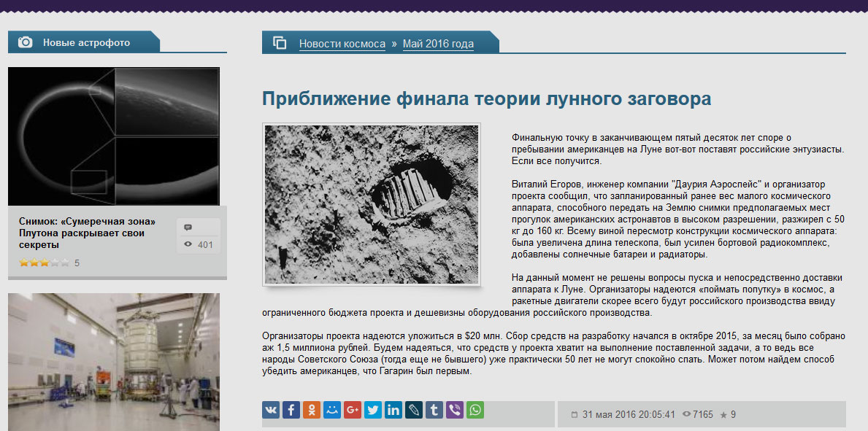Screen dimensions: 868x431
Task: Share the article via Viber
Action: 455,410
